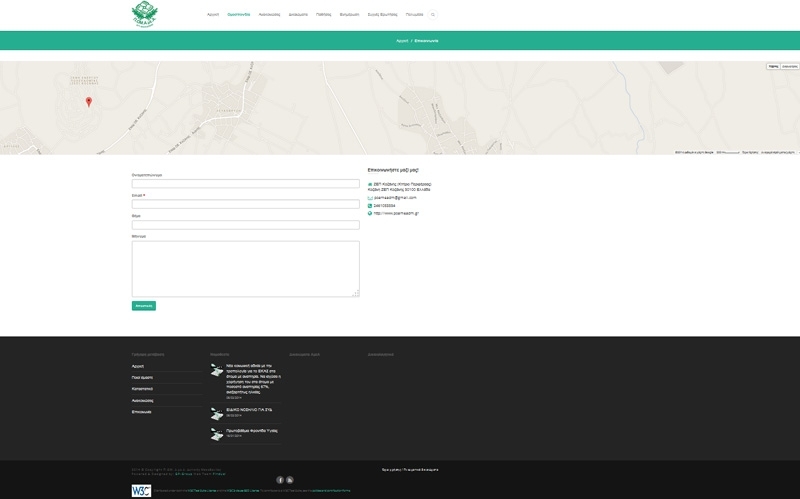Click the envelope icon beside the email address

click(370, 198)
